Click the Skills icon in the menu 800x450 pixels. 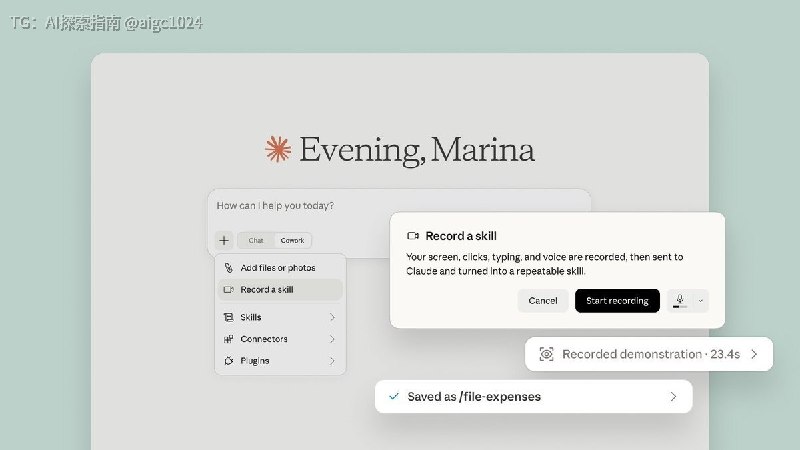coord(229,317)
